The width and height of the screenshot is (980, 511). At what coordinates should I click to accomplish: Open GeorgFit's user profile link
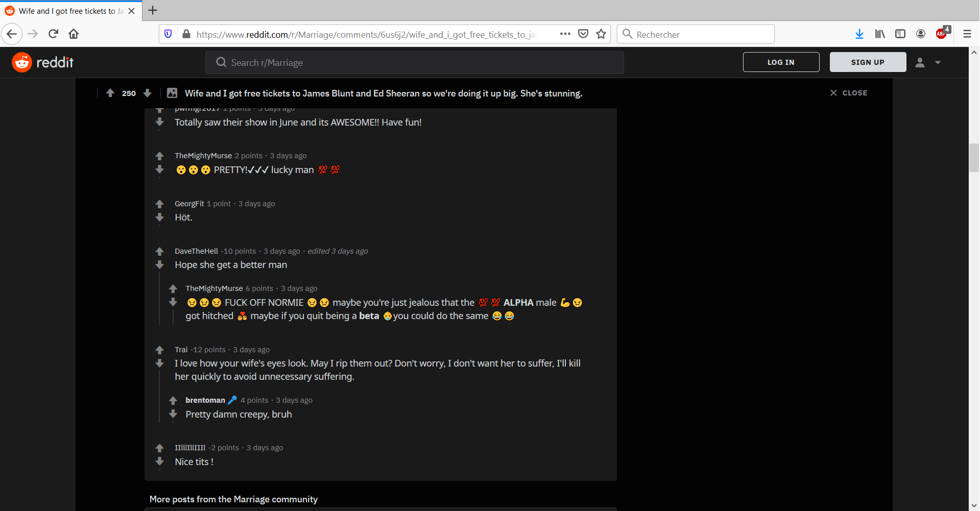(189, 204)
